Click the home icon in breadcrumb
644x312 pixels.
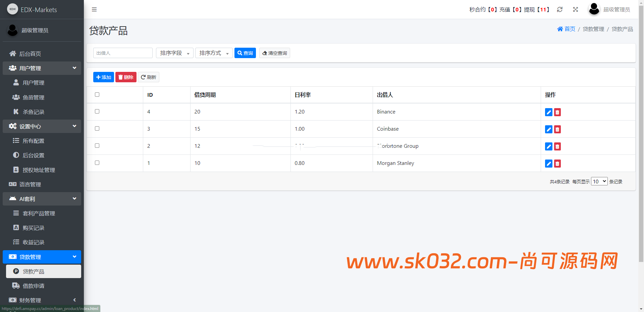point(560,29)
